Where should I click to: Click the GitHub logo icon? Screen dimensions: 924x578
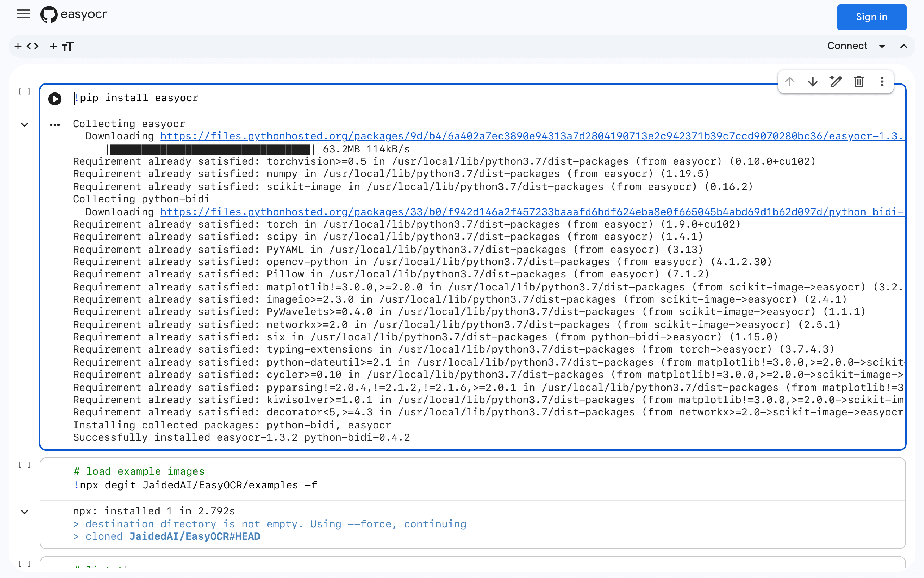coord(49,14)
